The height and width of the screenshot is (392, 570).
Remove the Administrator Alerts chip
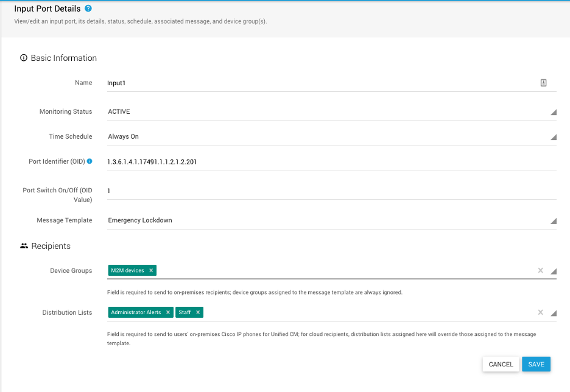coord(168,312)
